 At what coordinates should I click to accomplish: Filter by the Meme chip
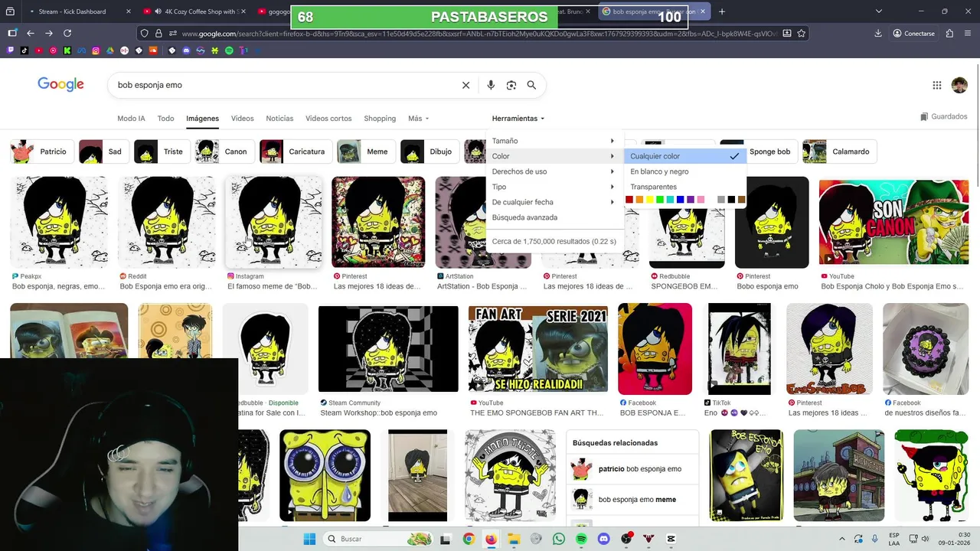tap(367, 152)
